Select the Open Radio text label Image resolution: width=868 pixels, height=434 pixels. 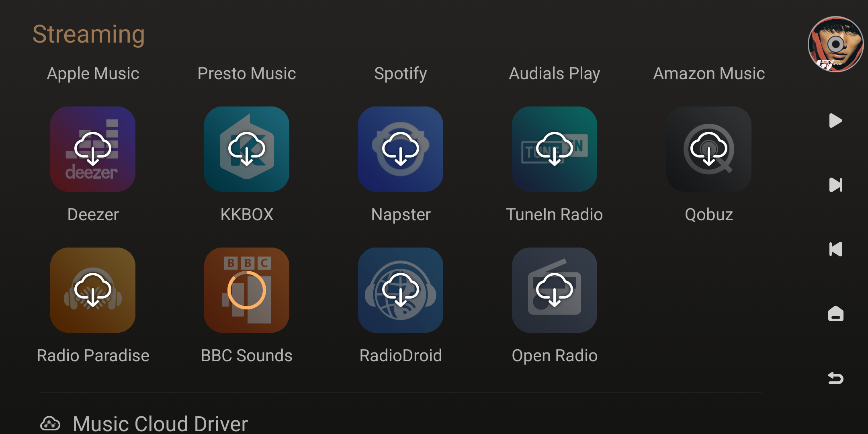(x=555, y=356)
